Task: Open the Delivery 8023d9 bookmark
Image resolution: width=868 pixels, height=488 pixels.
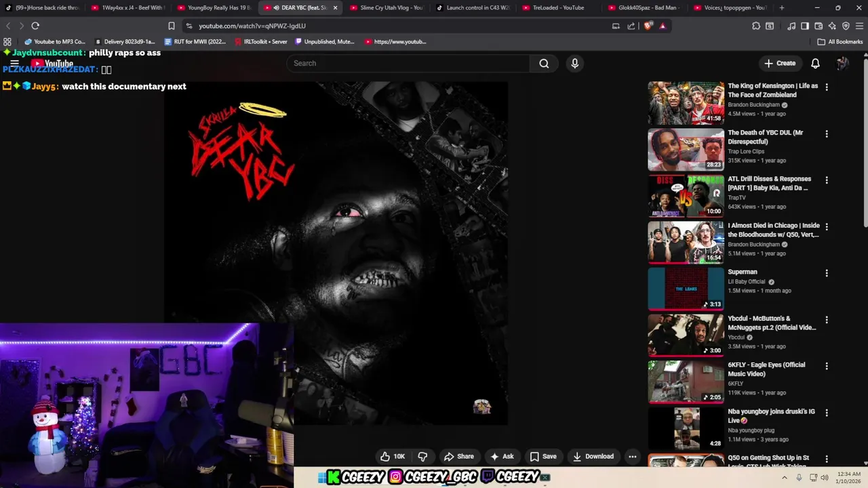Action: click(125, 41)
